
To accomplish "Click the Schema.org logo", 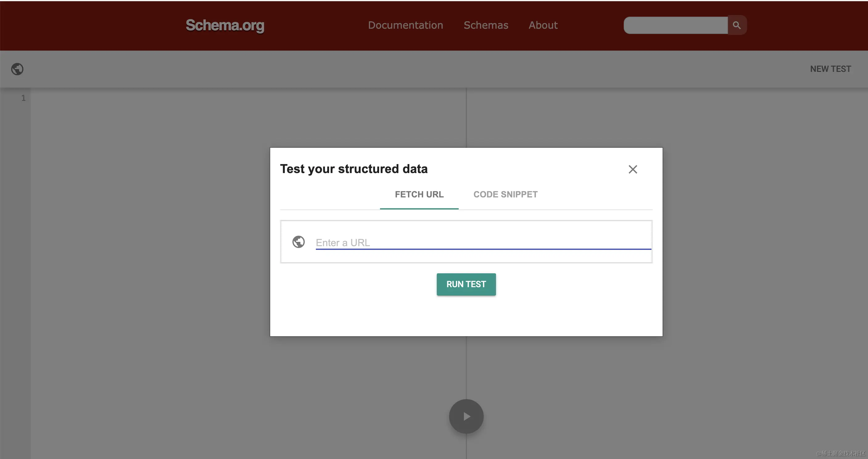I will point(225,25).
